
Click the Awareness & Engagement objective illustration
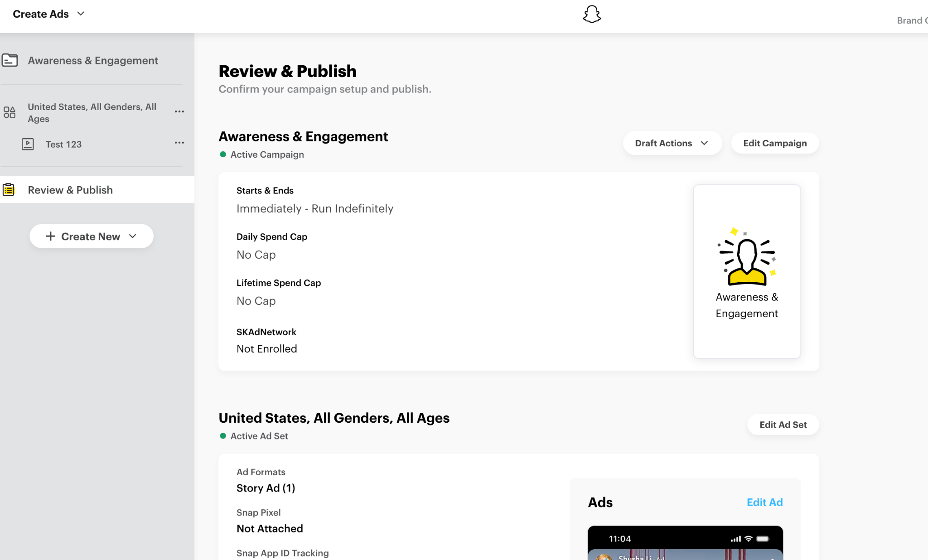[747, 257]
